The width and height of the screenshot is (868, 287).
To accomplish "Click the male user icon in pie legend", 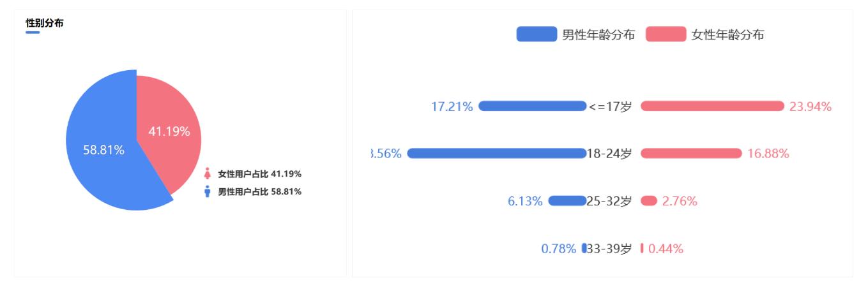I will pyautogui.click(x=207, y=191).
